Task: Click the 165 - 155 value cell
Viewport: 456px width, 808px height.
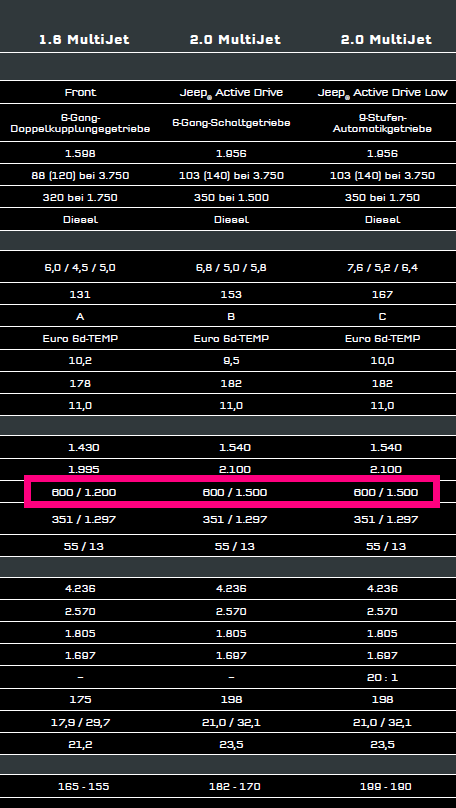Action: 84,786
